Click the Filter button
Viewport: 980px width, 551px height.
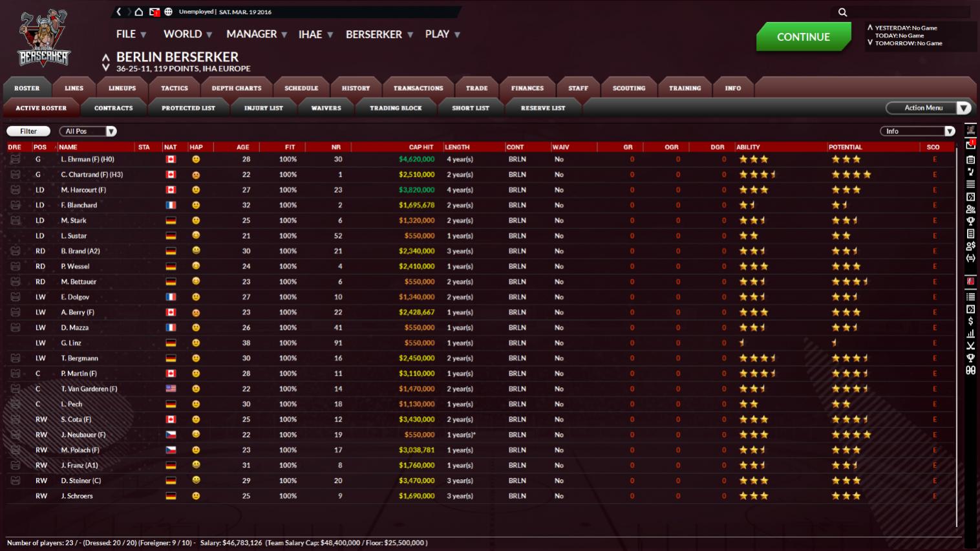tap(28, 131)
